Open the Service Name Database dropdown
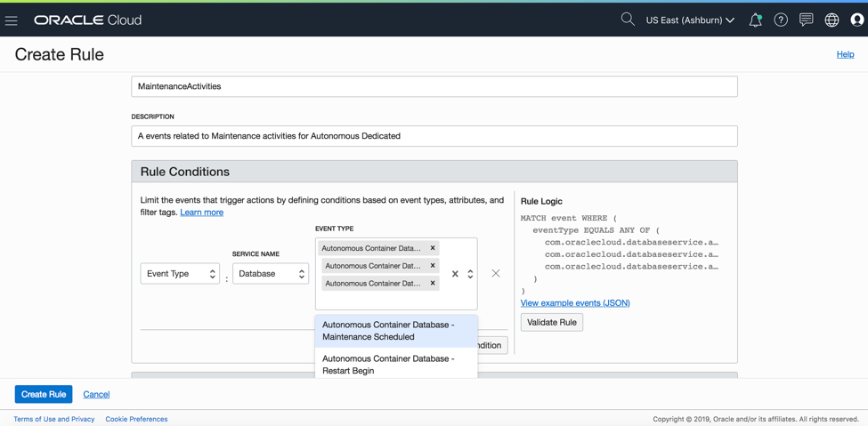 coord(271,274)
